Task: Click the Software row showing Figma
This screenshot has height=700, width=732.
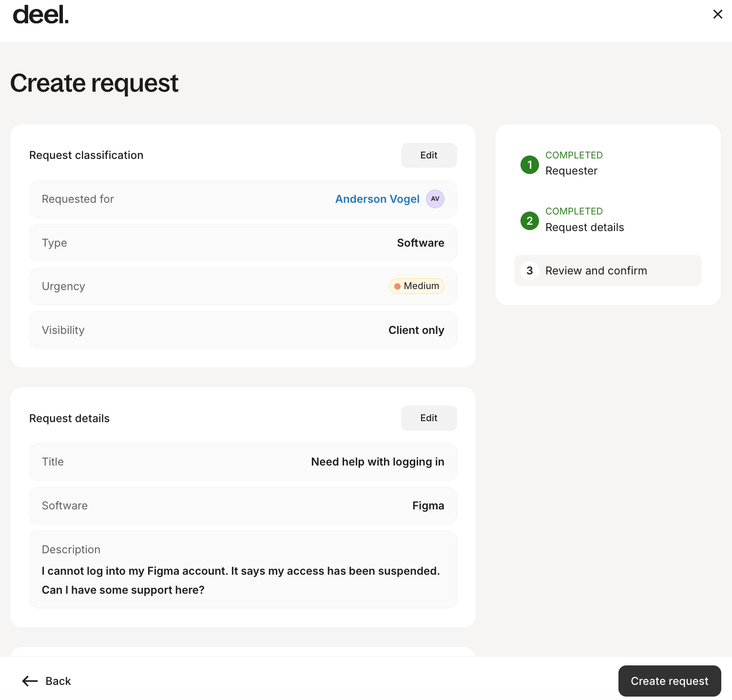Action: pos(243,506)
